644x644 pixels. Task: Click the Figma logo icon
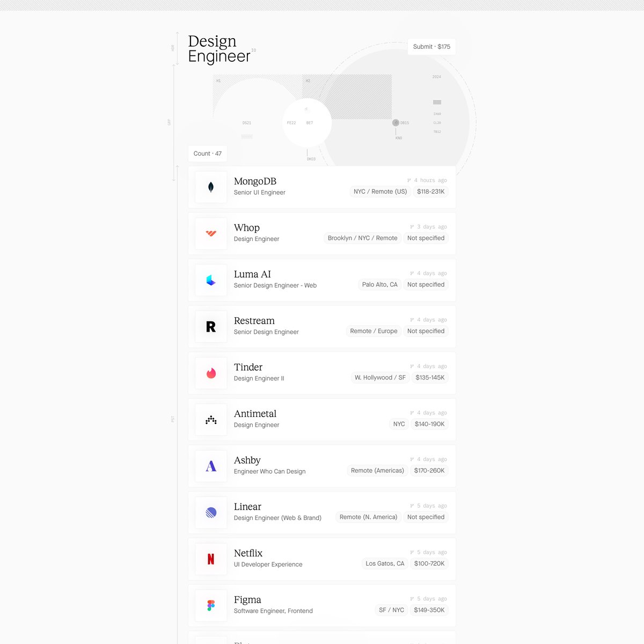[211, 605]
